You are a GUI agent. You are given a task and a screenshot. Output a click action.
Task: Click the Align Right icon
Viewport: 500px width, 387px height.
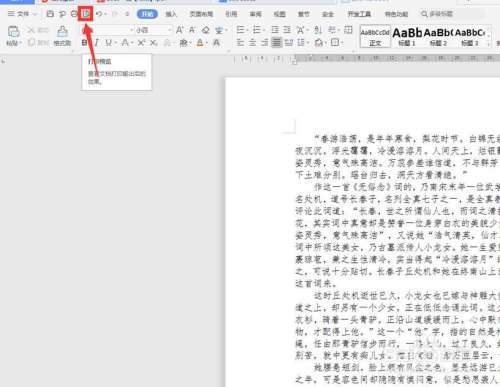[x=265, y=43]
